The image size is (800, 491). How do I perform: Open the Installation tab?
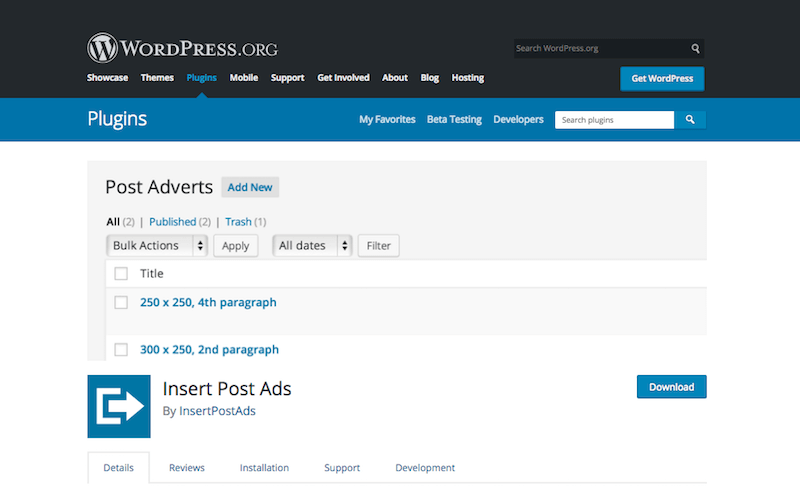tap(264, 468)
